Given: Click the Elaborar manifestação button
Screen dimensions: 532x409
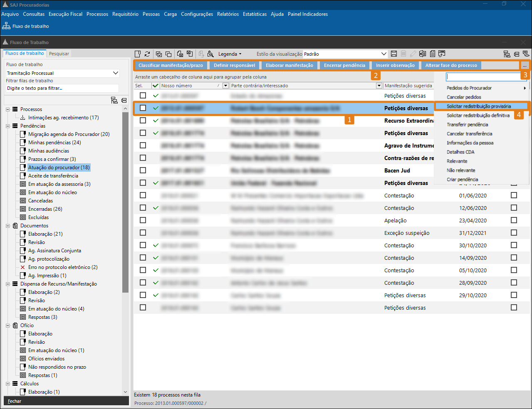Looking at the screenshot, I should point(290,65).
